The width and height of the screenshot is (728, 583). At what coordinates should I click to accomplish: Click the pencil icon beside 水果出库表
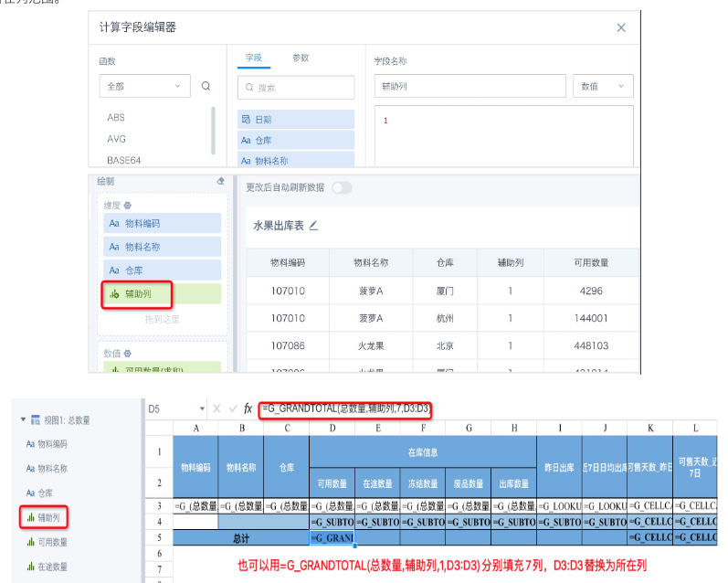pos(314,226)
